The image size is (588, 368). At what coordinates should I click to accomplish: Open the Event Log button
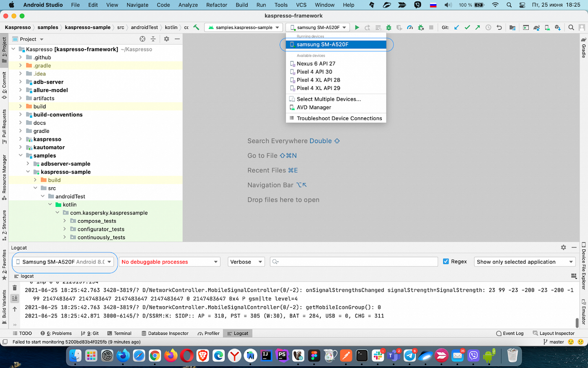coord(510,333)
